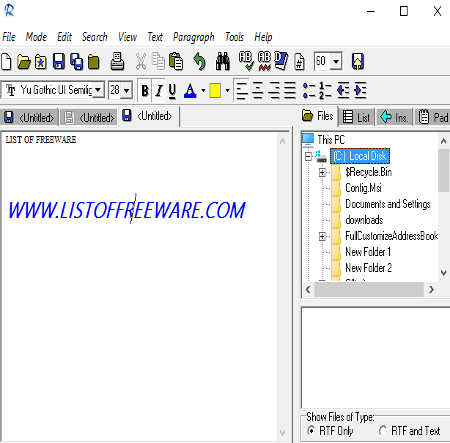Justify the paragraph
450x443 pixels.
click(290, 90)
